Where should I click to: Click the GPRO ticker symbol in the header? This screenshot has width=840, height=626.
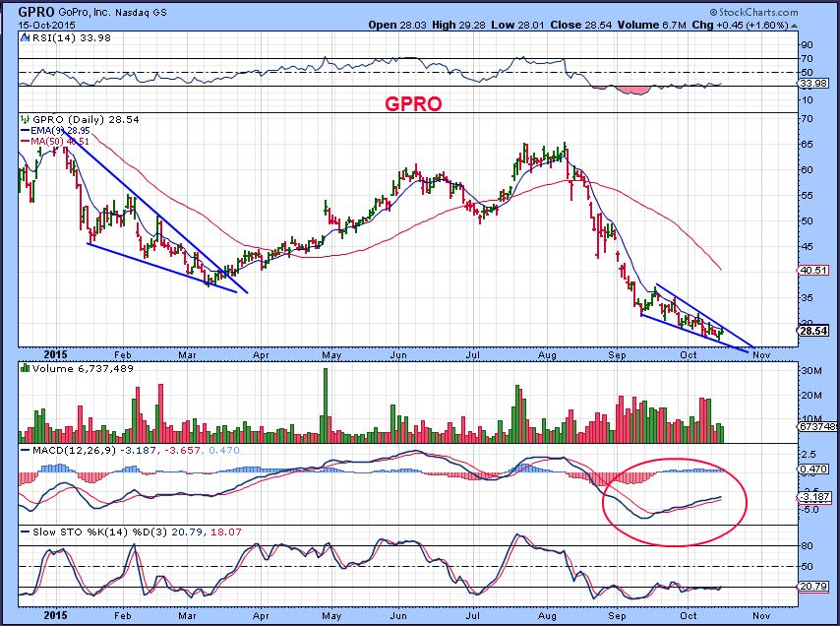pyautogui.click(x=36, y=12)
